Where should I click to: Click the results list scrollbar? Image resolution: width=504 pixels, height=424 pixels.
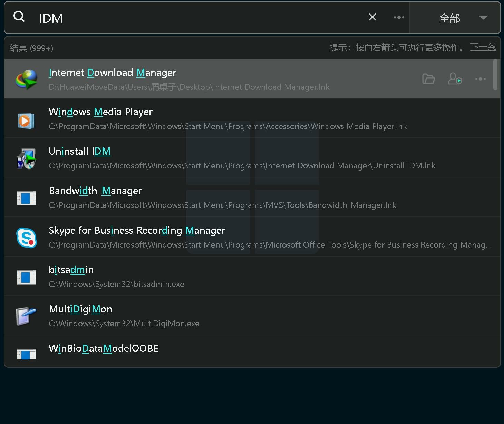pyautogui.click(x=495, y=75)
